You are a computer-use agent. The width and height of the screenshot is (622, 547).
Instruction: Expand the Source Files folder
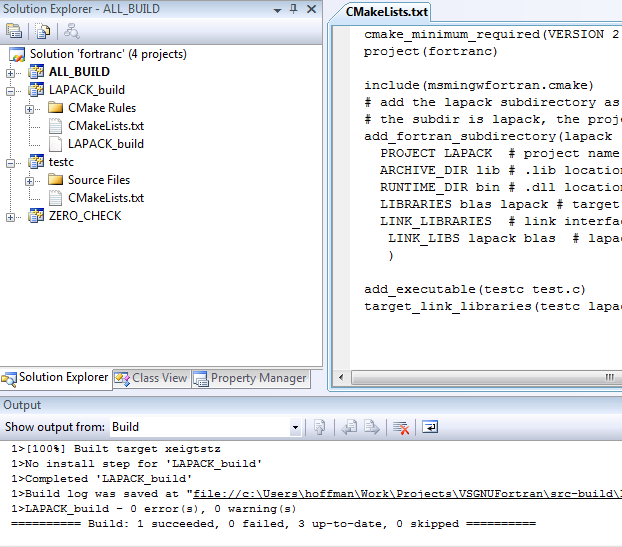[29, 181]
